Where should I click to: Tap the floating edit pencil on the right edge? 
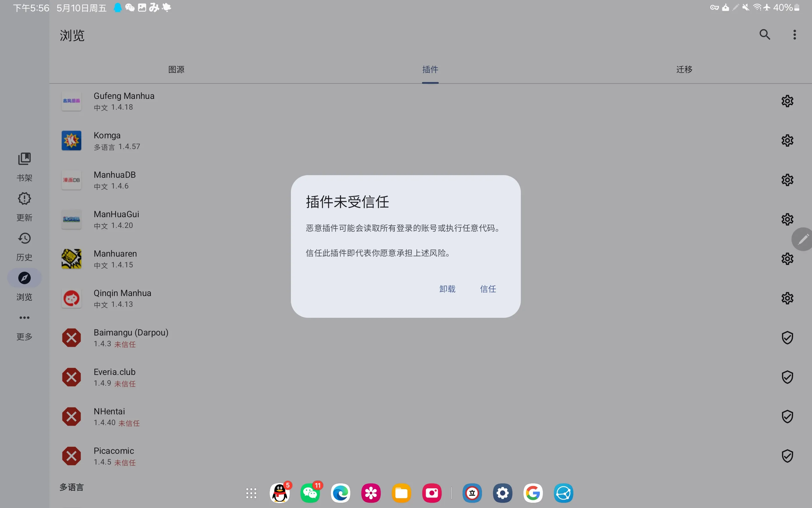804,239
